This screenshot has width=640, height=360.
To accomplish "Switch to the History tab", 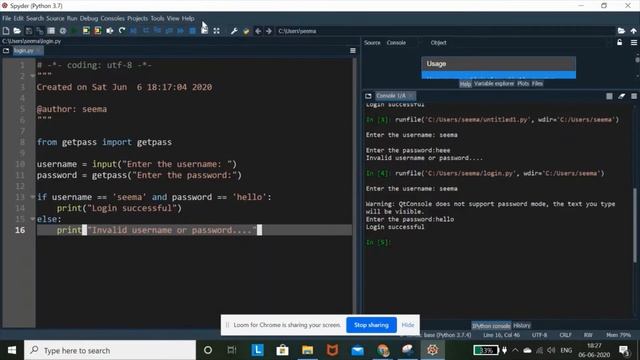I will [522, 326].
